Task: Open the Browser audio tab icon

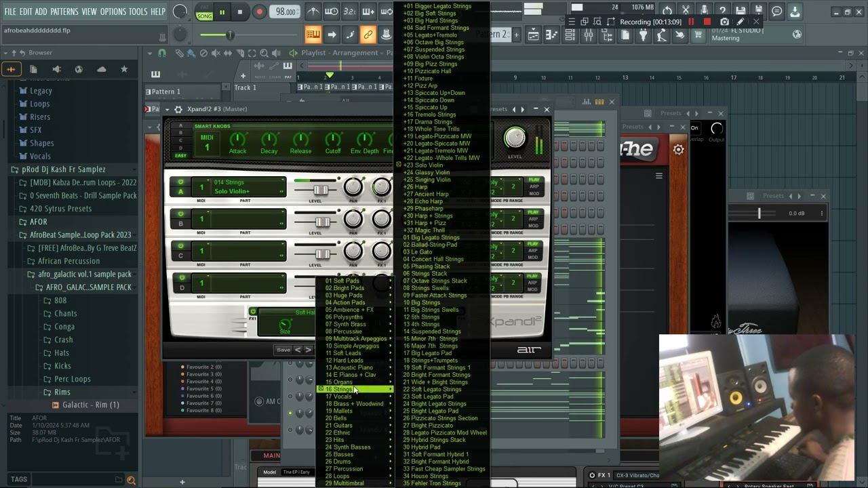Action: tap(11, 69)
